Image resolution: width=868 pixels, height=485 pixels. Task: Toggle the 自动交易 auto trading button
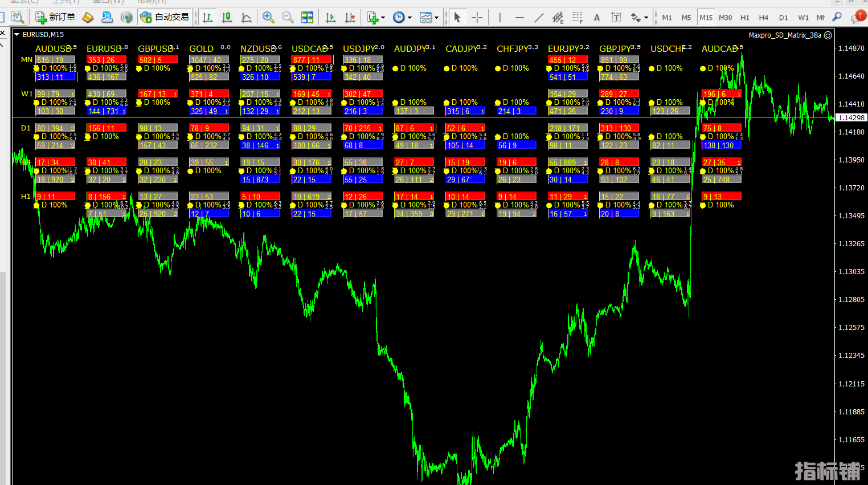click(x=165, y=18)
